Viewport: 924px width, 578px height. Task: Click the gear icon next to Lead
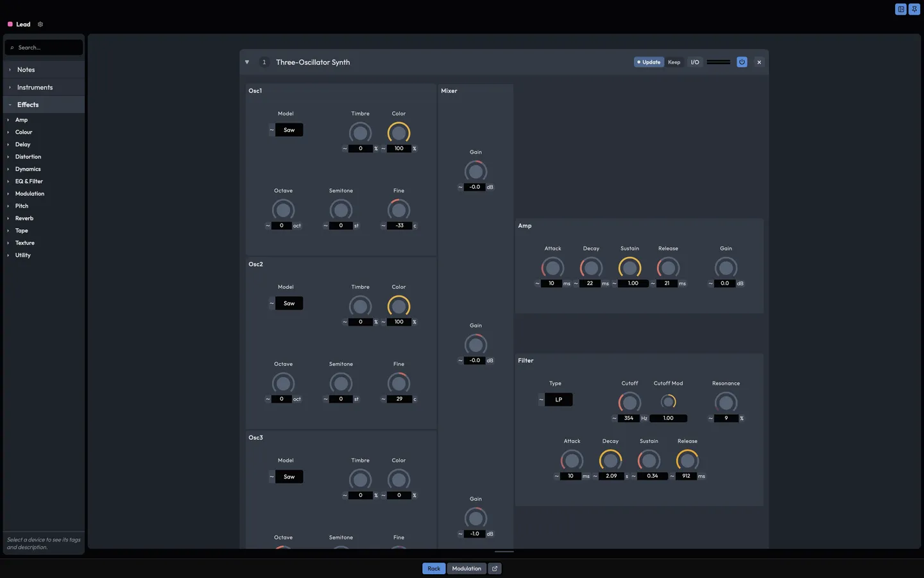[x=40, y=24]
